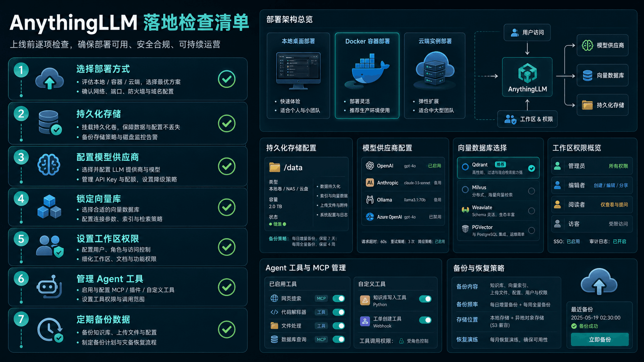Image resolution: width=644 pixels, height=362 pixels.
Task: Click the 访客 role row
Action: pyautogui.click(x=592, y=224)
